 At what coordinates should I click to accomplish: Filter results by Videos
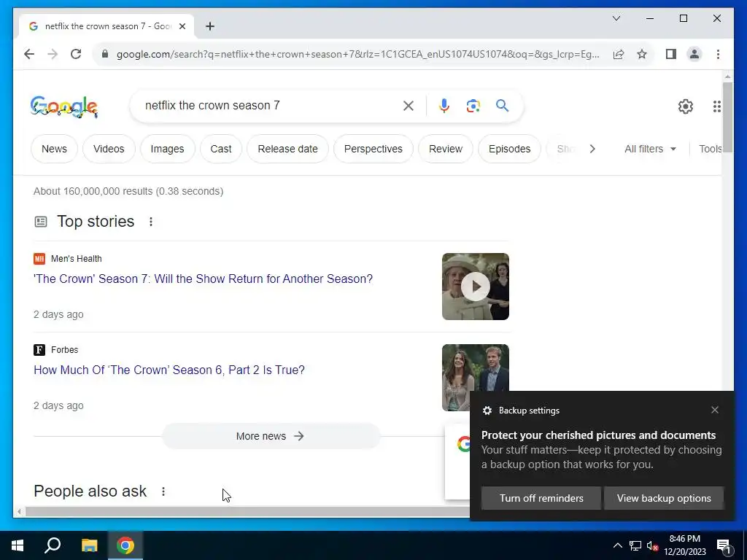[x=109, y=149]
